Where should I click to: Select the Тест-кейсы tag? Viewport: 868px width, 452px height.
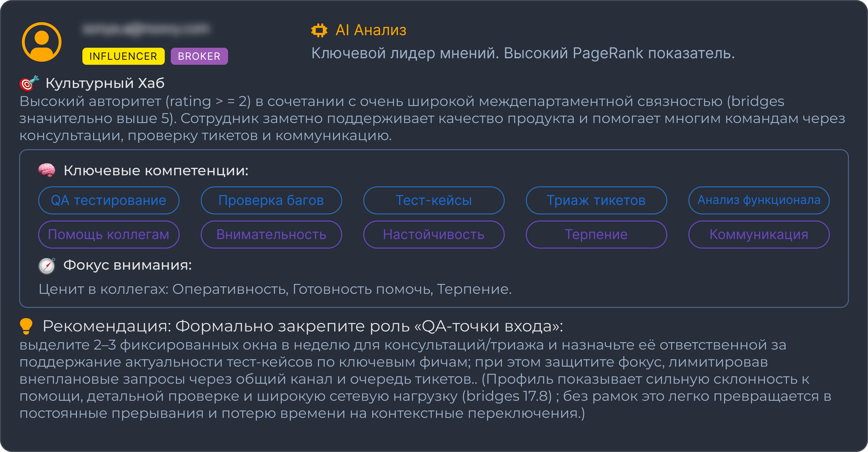(x=434, y=200)
